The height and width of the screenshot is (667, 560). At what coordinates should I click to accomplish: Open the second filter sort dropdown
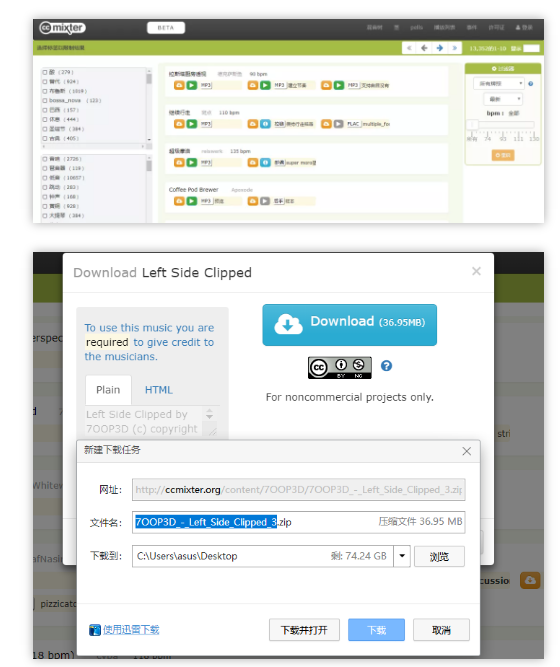pos(503,99)
